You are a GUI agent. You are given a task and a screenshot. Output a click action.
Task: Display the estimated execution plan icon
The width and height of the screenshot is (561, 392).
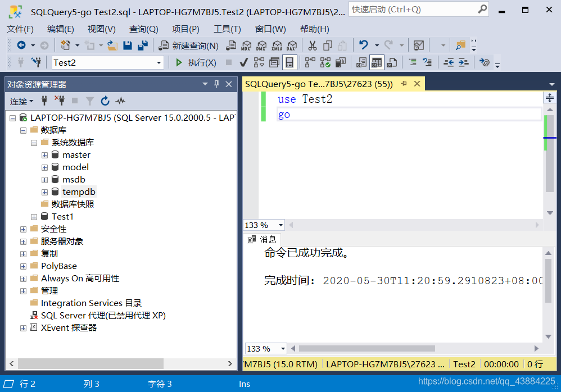click(259, 62)
